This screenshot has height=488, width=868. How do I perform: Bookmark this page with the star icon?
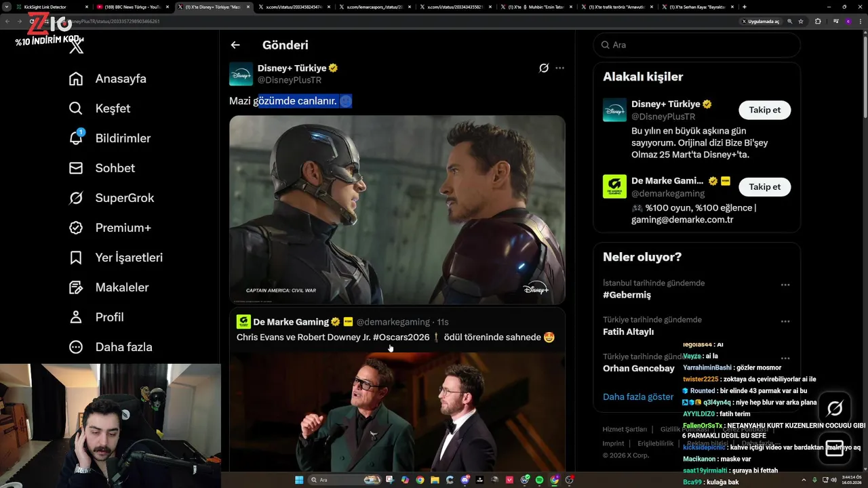[801, 21]
